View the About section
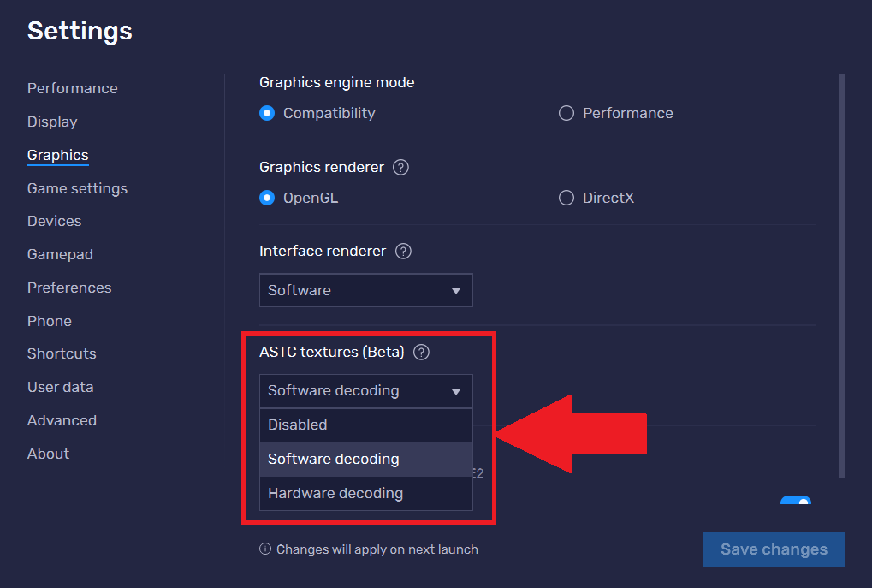 (47, 454)
